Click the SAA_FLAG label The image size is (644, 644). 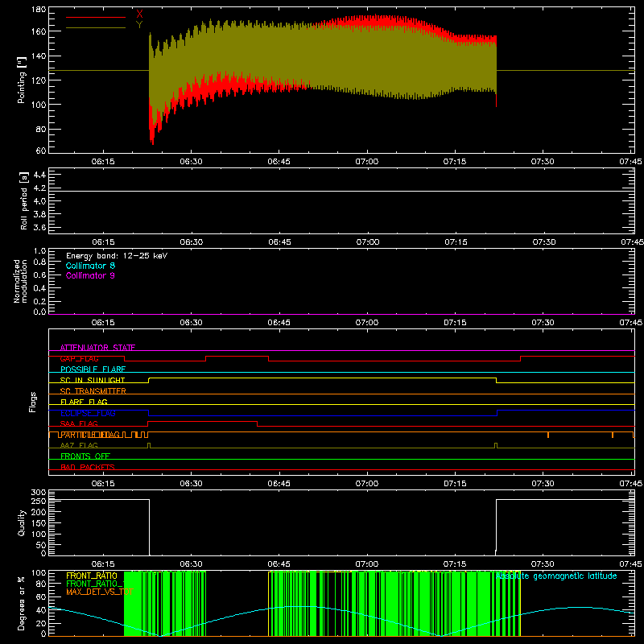(x=79, y=423)
